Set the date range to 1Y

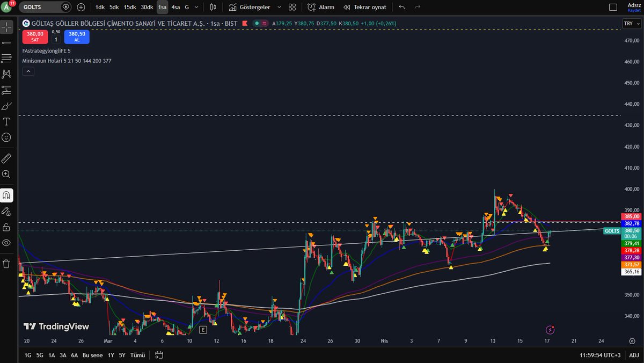coord(111,355)
